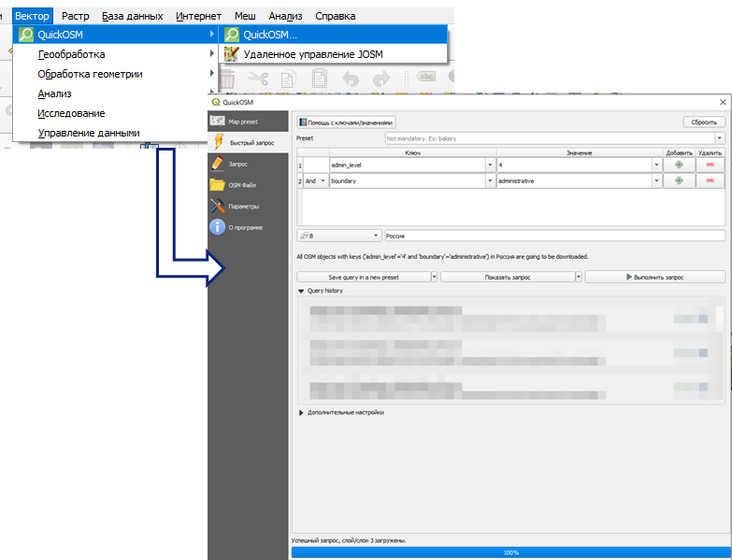Click the red delete icon in boundary row

point(710,180)
